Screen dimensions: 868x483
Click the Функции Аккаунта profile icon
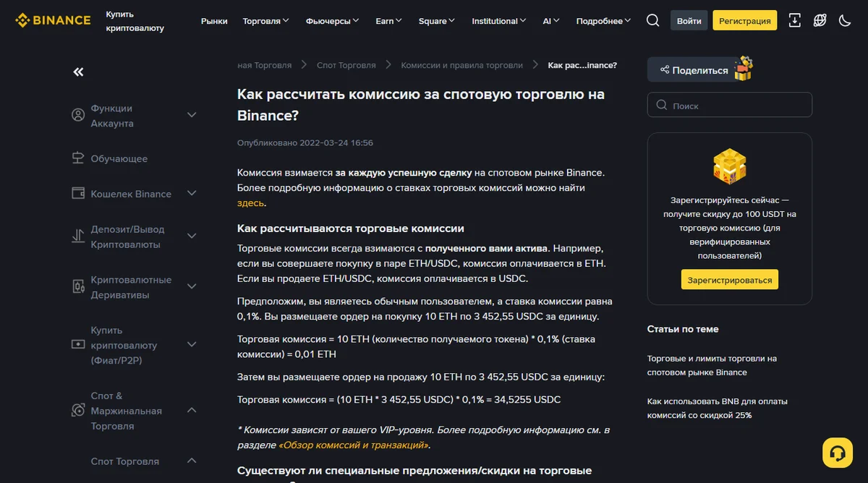tap(78, 115)
